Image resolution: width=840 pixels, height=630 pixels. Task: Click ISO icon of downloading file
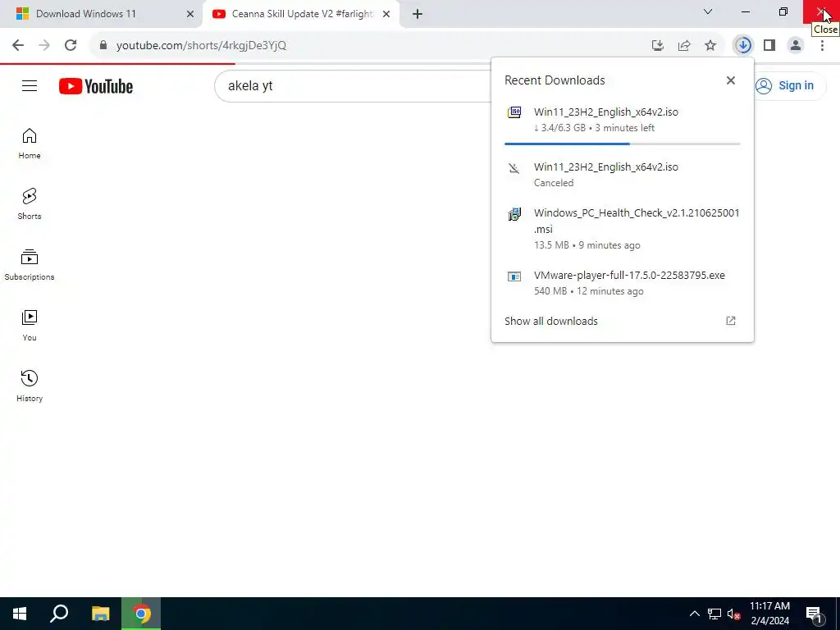pos(514,112)
